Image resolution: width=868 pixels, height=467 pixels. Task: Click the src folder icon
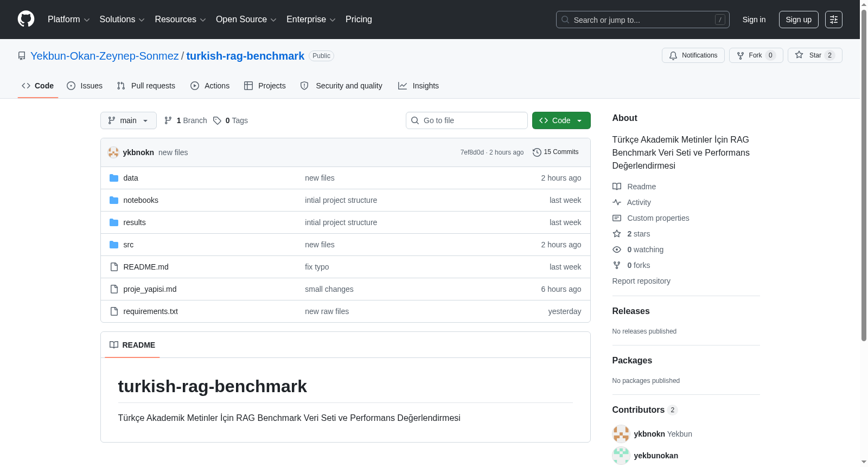114,245
